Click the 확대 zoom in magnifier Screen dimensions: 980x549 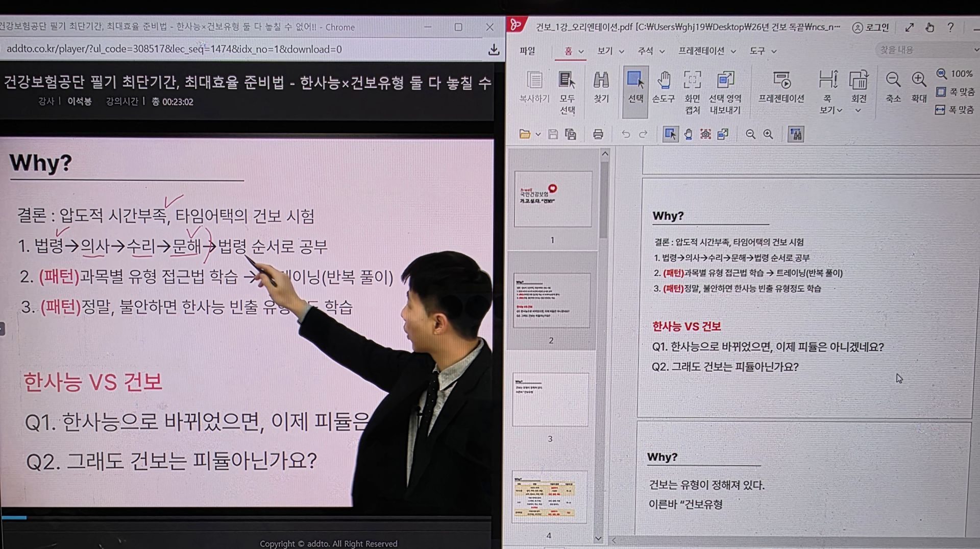919,86
